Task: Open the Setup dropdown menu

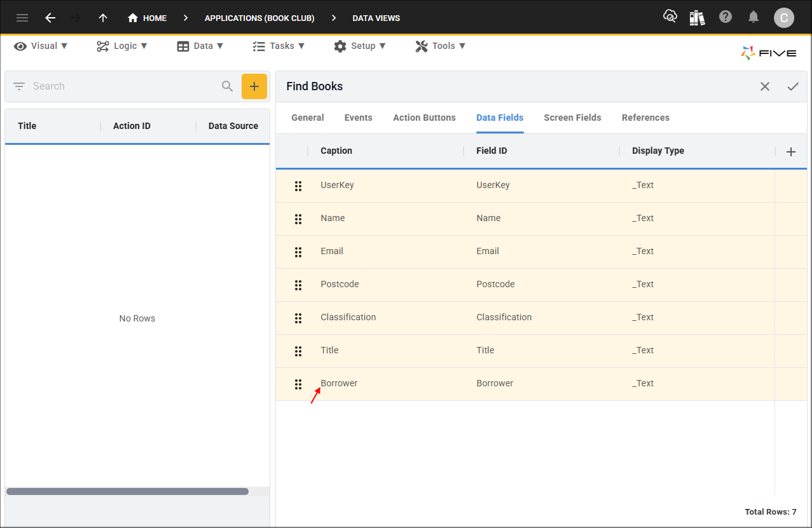Action: click(360, 46)
